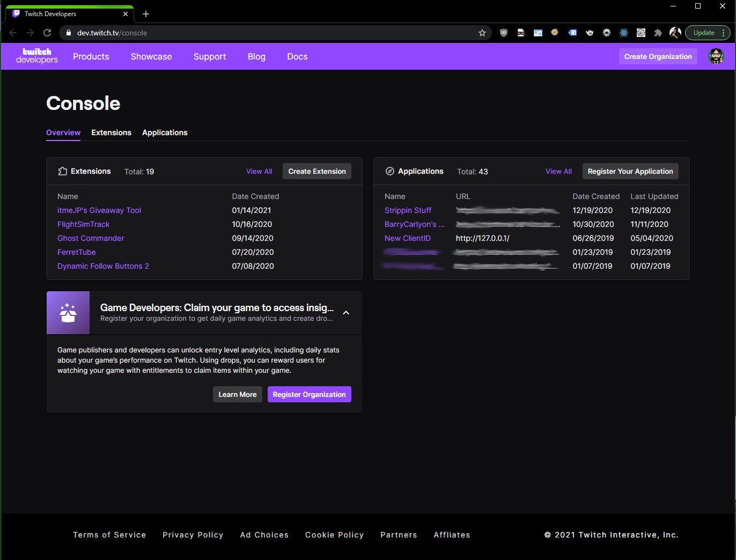Click the 01/14/2021 date created cell

[252, 210]
